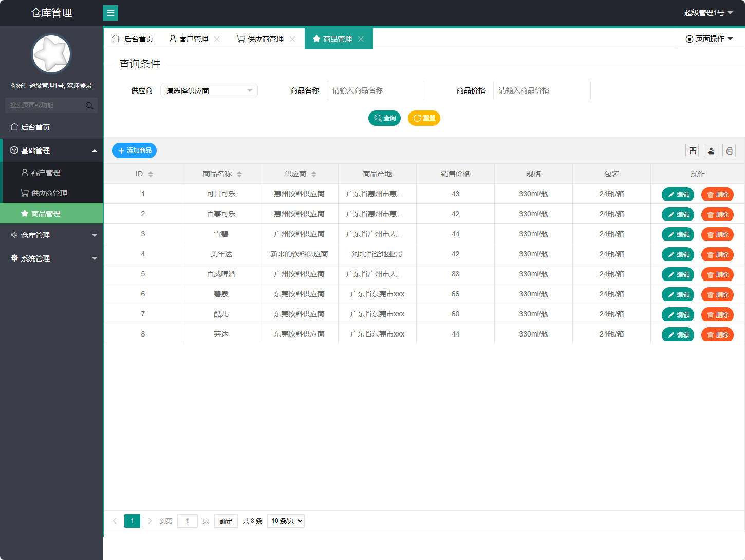The image size is (745, 560).
Task: Click the 添加商品 button
Action: [x=134, y=151]
